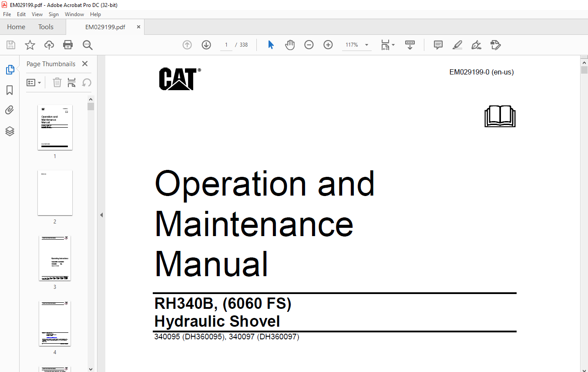Click the 'EM029199-0 (en-us)' text
This screenshot has height=372, width=588.
click(481, 72)
